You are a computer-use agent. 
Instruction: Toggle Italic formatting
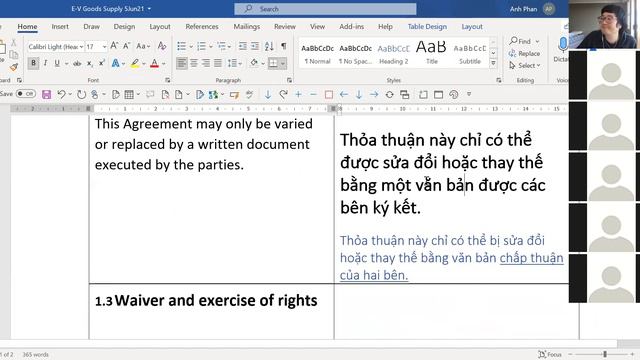pos(45,63)
